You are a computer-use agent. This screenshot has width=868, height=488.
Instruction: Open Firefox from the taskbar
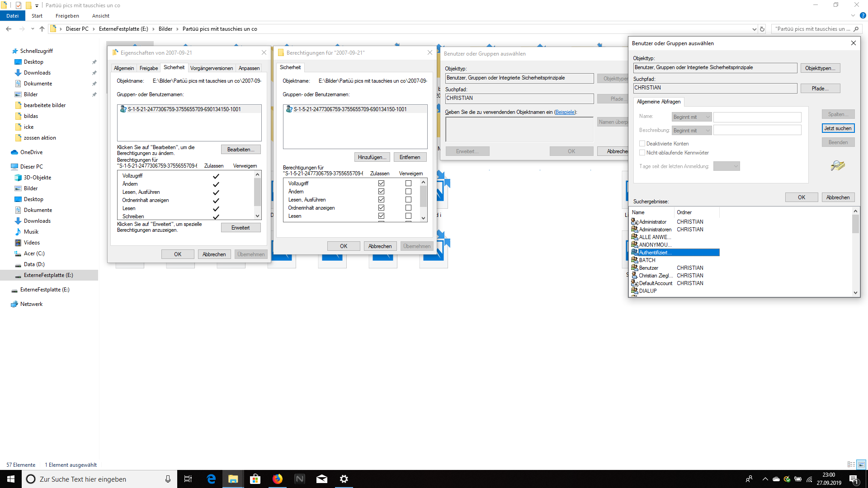click(277, 479)
